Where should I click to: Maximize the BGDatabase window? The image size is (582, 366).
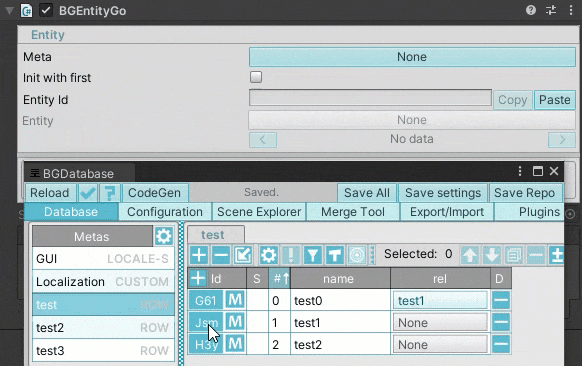click(x=537, y=171)
